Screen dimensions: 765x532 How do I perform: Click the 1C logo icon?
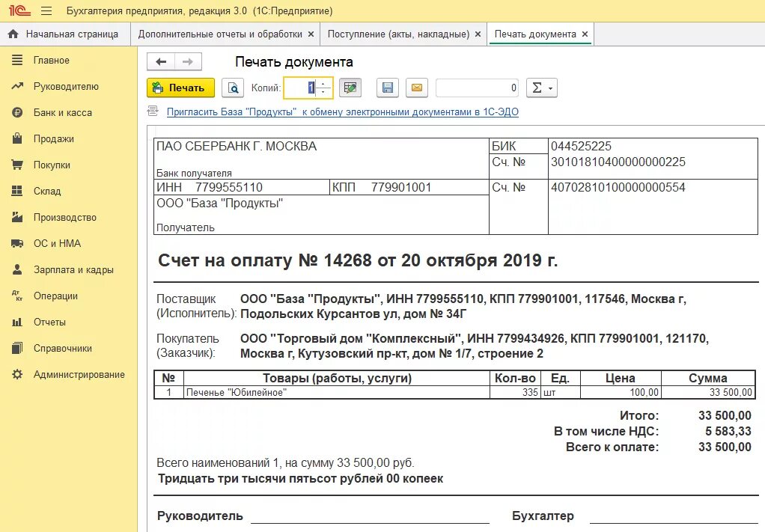[x=19, y=10]
